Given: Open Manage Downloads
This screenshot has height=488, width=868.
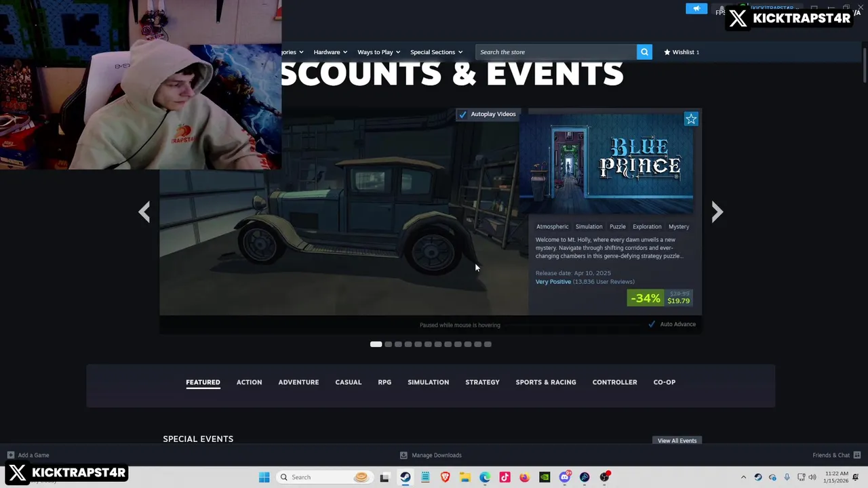Looking at the screenshot, I should tap(431, 455).
